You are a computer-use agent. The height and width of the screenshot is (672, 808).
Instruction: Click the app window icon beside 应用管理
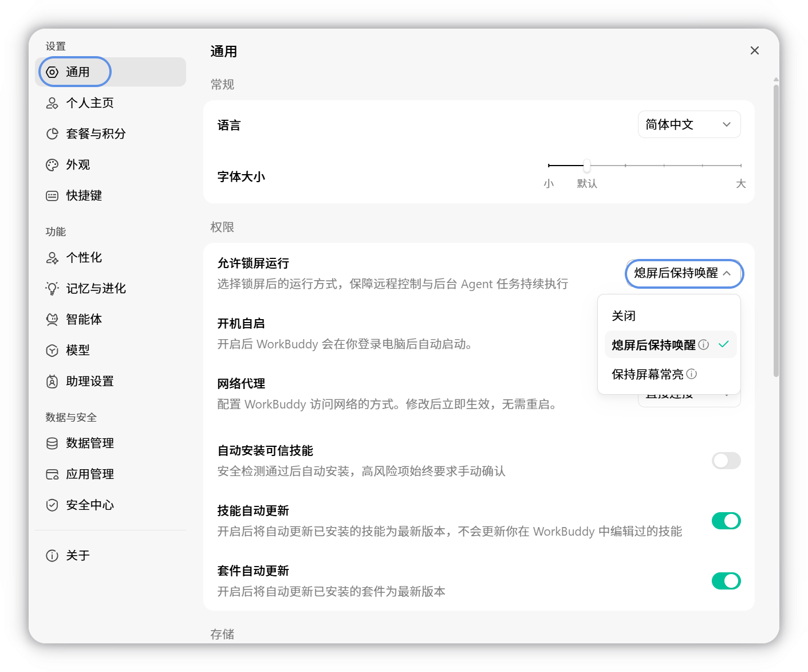[52, 474]
